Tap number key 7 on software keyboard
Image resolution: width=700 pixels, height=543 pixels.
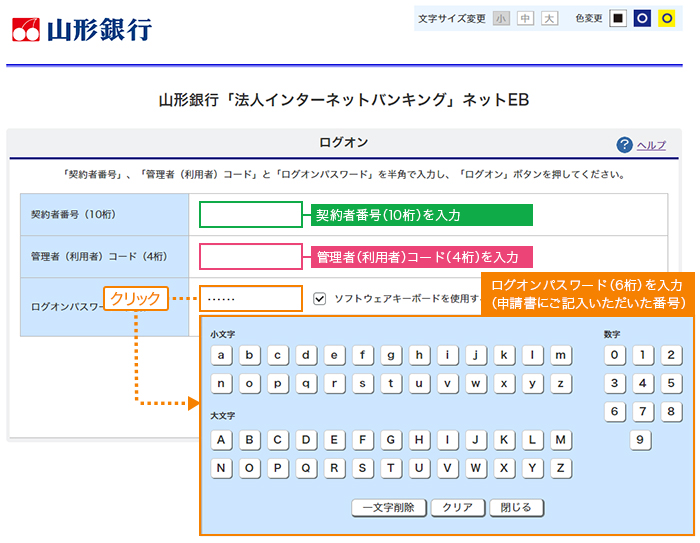point(643,412)
